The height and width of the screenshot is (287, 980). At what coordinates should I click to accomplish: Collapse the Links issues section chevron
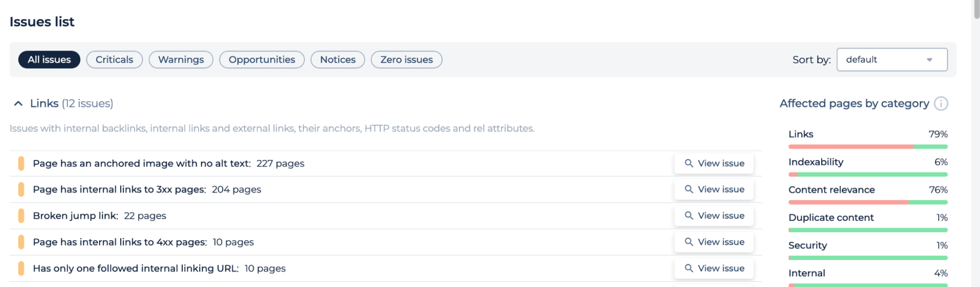pos(18,104)
